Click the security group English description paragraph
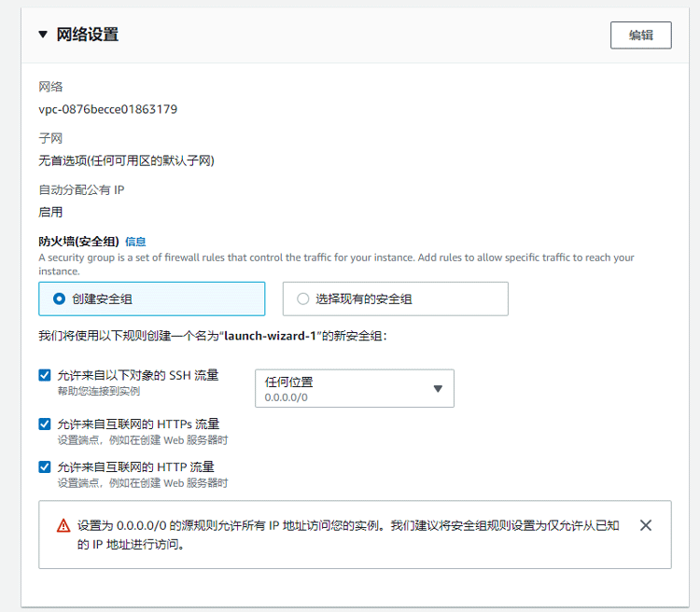 336,264
